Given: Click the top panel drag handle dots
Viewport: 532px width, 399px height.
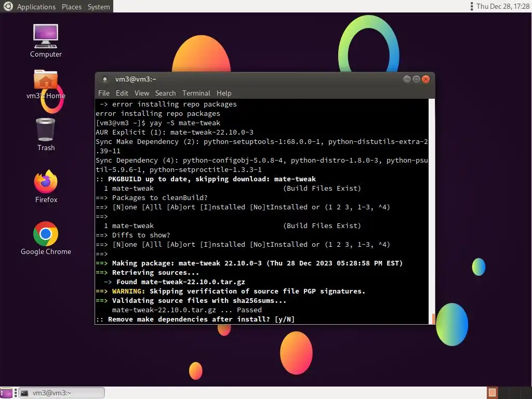Looking at the screenshot, I should coord(472,6).
